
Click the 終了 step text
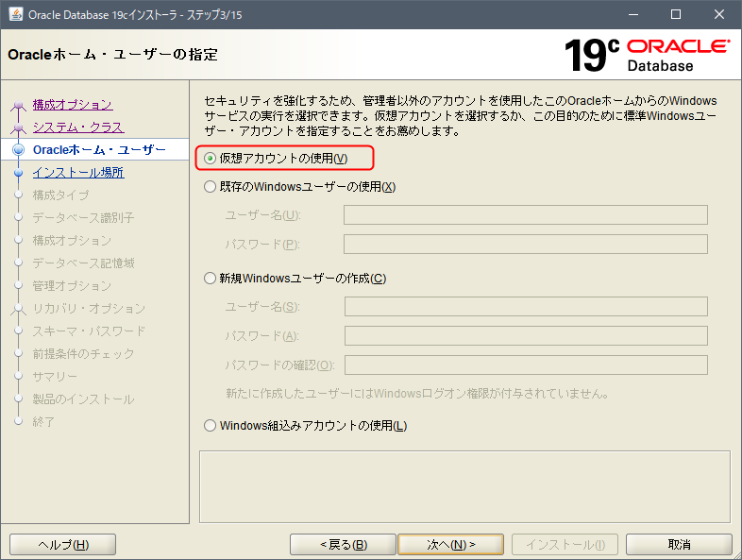43,422
